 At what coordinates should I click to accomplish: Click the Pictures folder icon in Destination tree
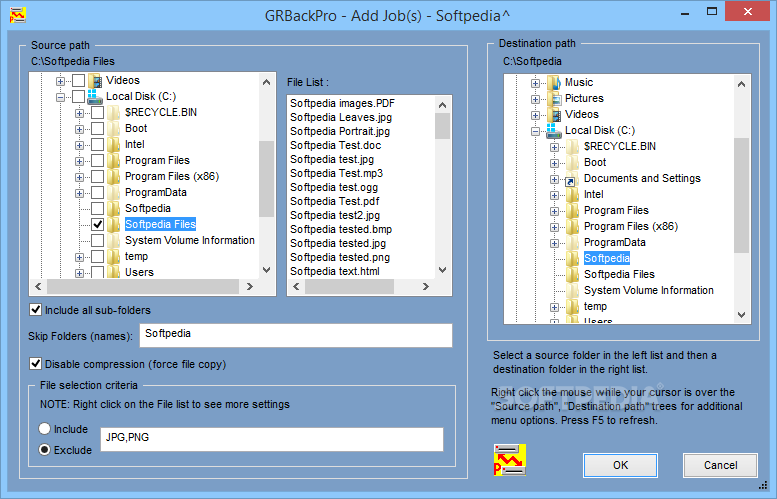click(x=554, y=98)
